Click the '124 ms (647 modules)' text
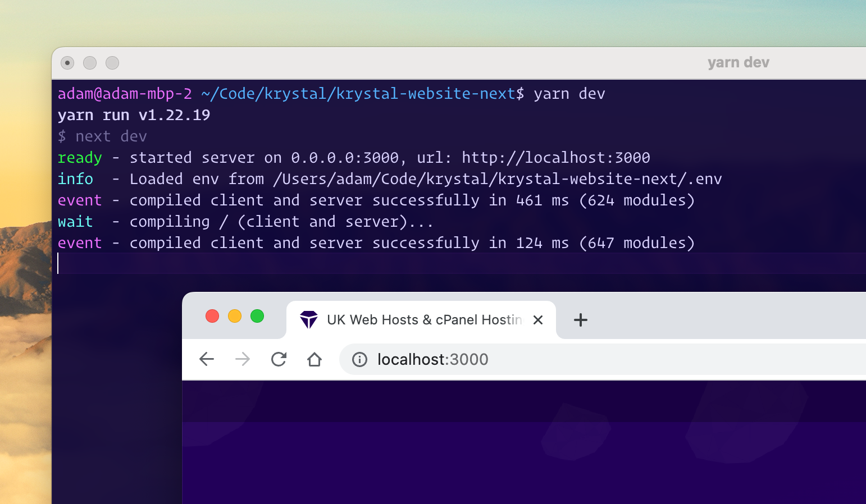Screen dimensions: 866x504 (x=605, y=243)
